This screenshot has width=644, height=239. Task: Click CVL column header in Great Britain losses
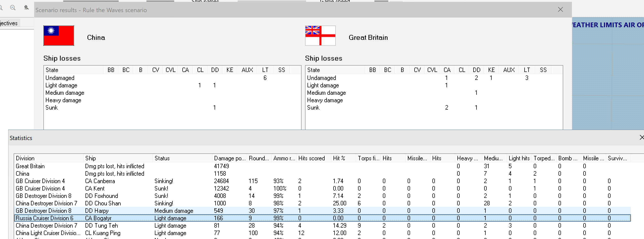[432, 70]
